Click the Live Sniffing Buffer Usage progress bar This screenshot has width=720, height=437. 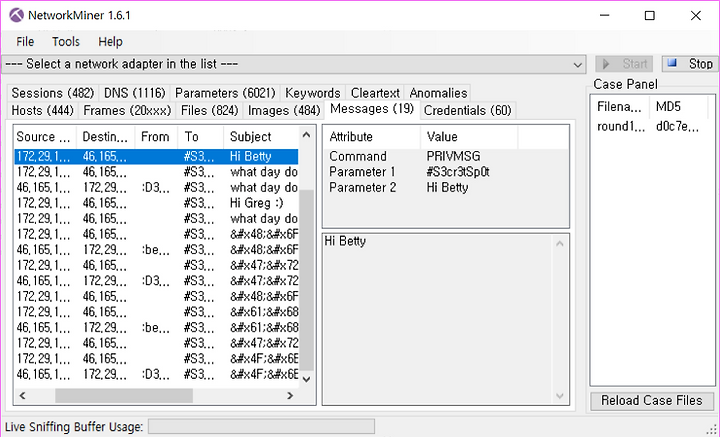(261, 426)
